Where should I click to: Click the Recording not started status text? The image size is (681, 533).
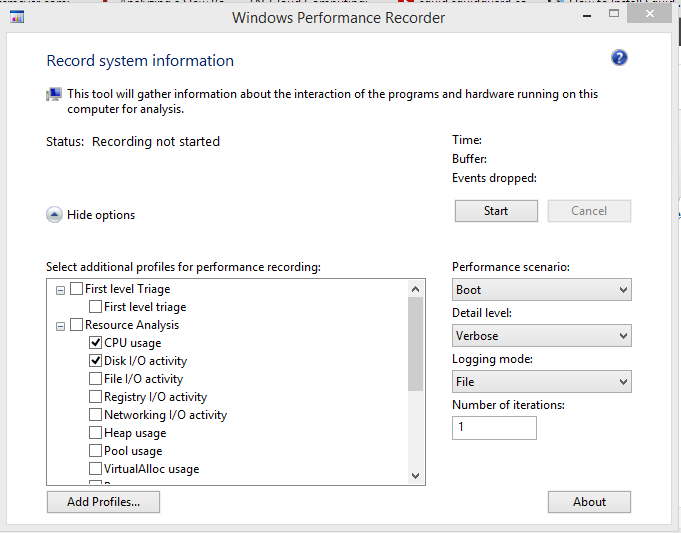[x=156, y=142]
